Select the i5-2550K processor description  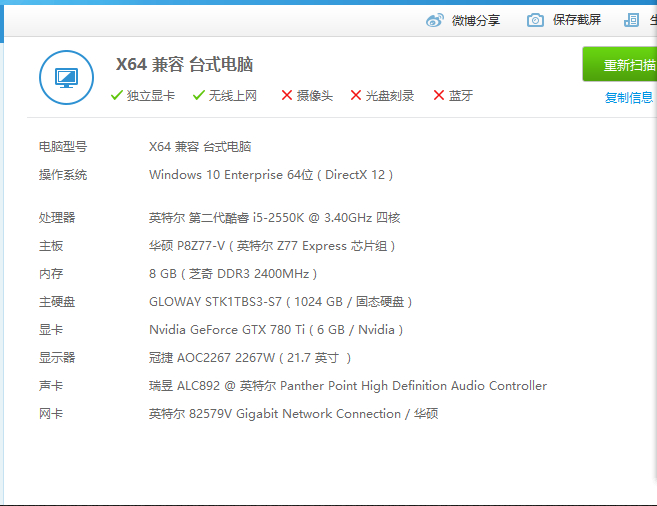coord(274,218)
